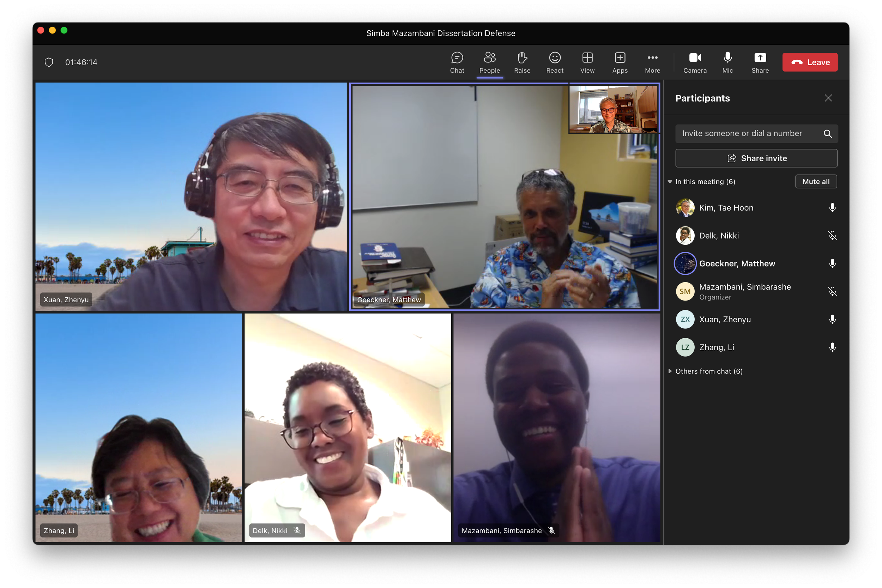This screenshot has width=882, height=588.
Task: Click the Share invite button
Action: pyautogui.click(x=756, y=158)
